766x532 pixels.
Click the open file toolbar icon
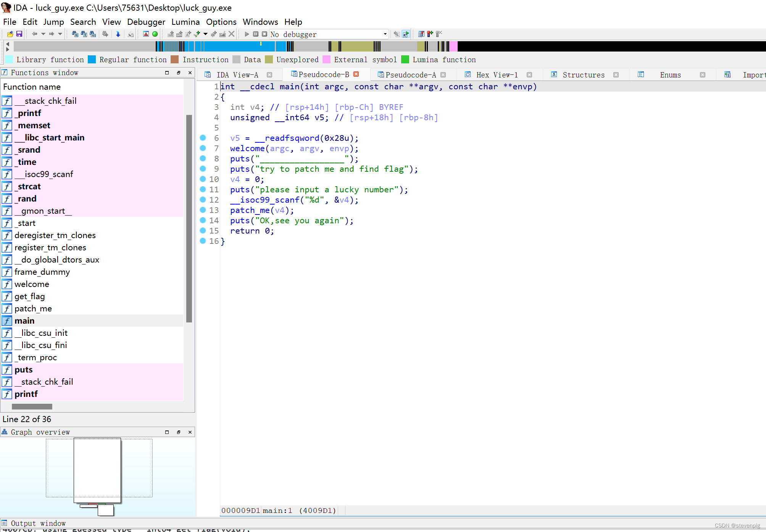[x=10, y=34]
